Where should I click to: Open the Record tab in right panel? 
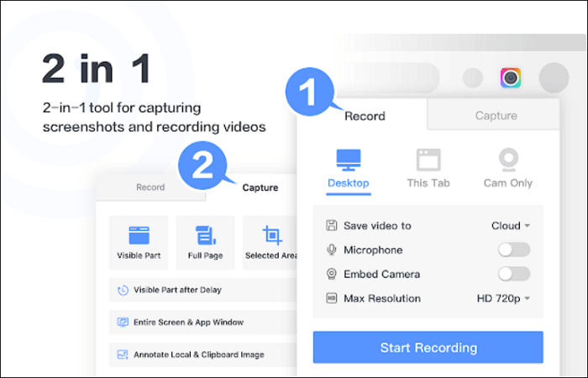pyautogui.click(x=365, y=115)
